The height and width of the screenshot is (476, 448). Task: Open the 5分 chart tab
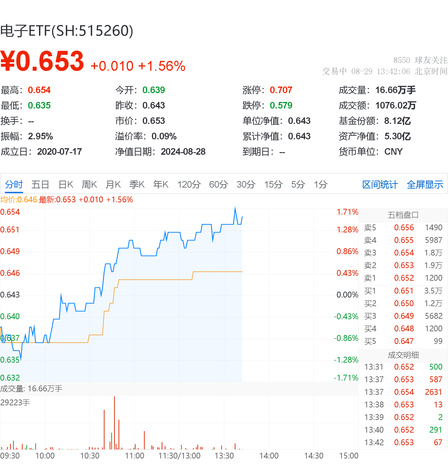(x=298, y=185)
